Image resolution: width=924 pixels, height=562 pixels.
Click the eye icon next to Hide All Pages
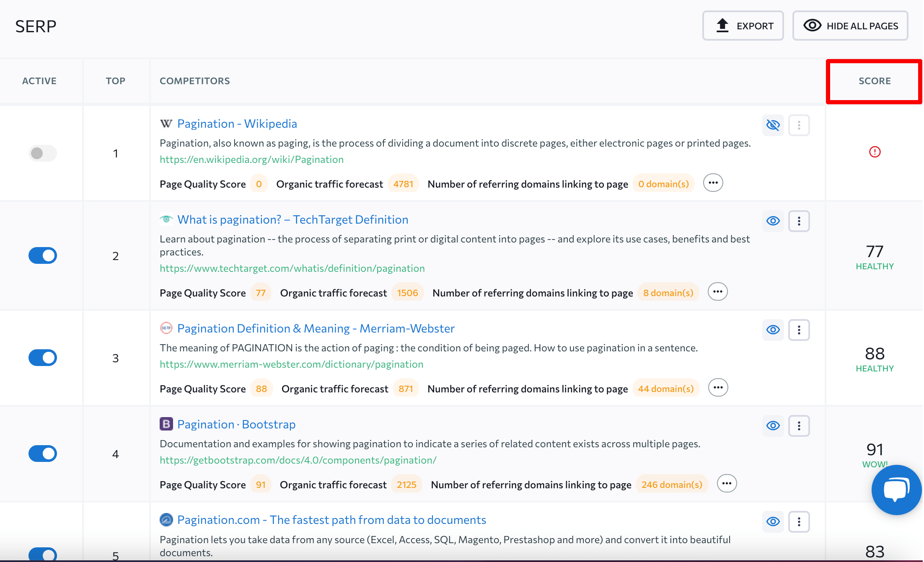(x=812, y=26)
